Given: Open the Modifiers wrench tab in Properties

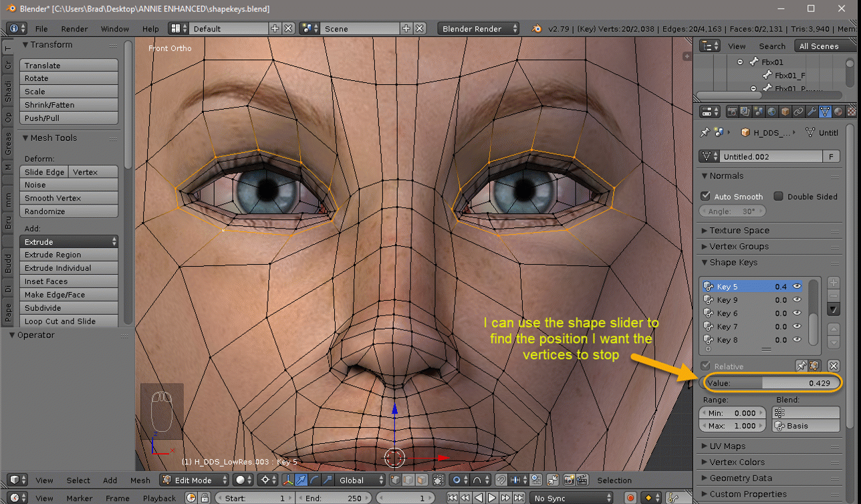Looking at the screenshot, I should pos(812,112).
